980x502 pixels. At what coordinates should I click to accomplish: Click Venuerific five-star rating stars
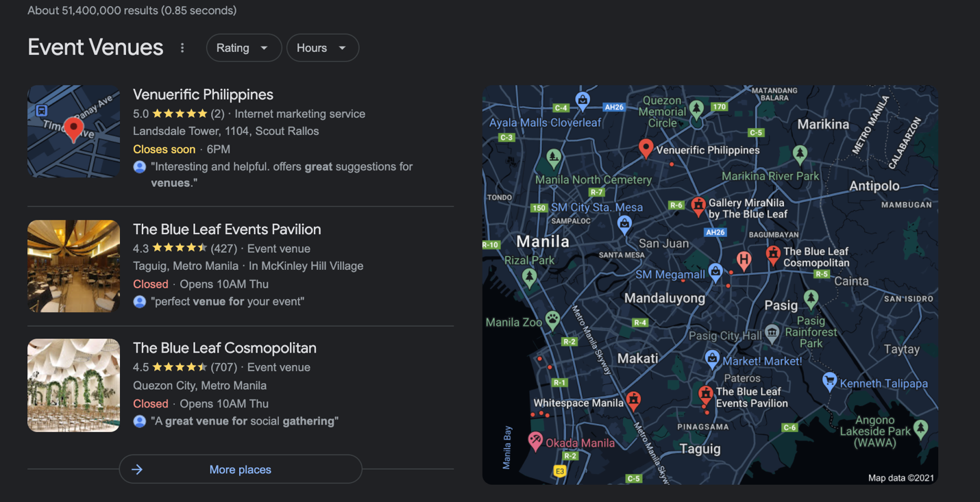coord(180,114)
